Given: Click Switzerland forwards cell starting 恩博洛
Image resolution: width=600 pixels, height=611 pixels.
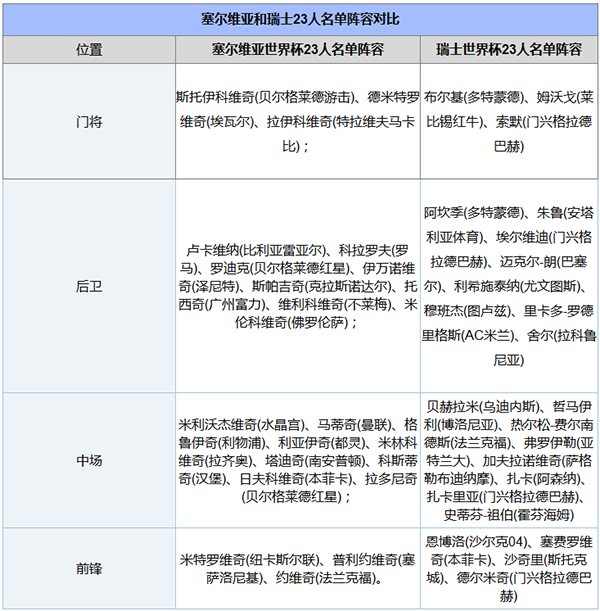Looking at the screenshot, I should pos(509,569).
